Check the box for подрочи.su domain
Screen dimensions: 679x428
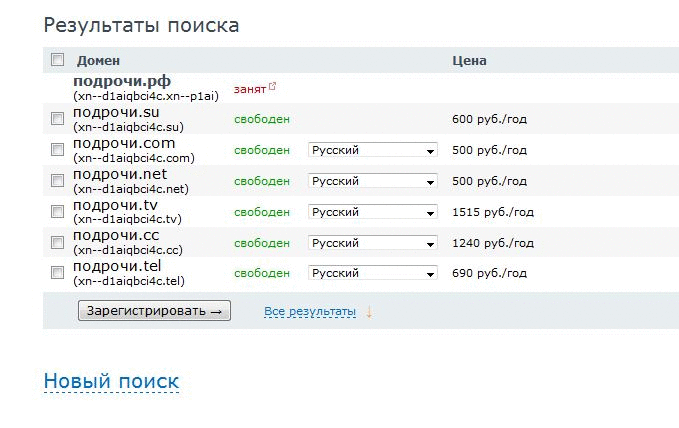[x=58, y=118]
